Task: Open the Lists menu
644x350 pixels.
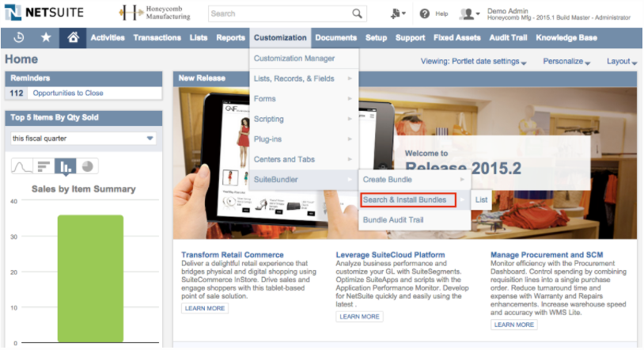Action: pos(199,38)
